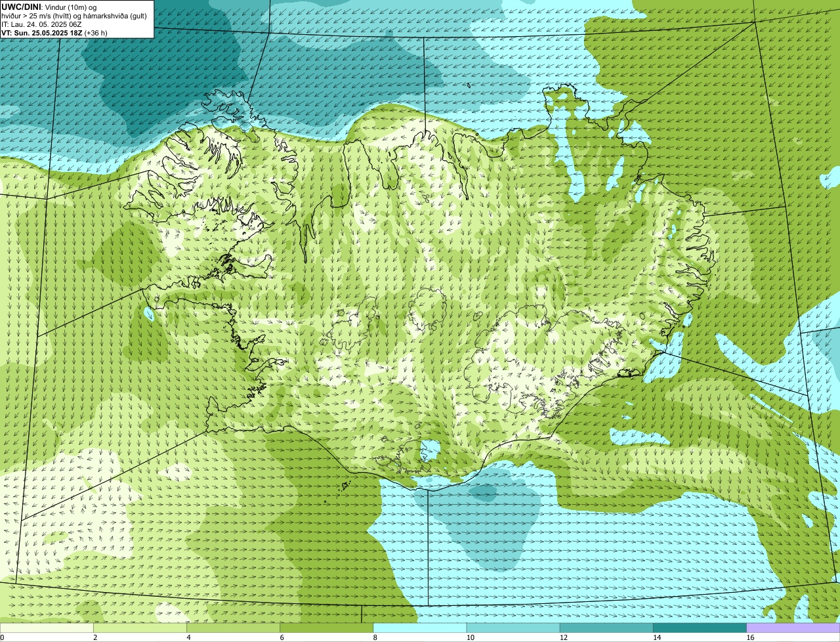Click the "VT: Sun. 25.05.2025 18Z (+36 h)" line

tap(54, 32)
